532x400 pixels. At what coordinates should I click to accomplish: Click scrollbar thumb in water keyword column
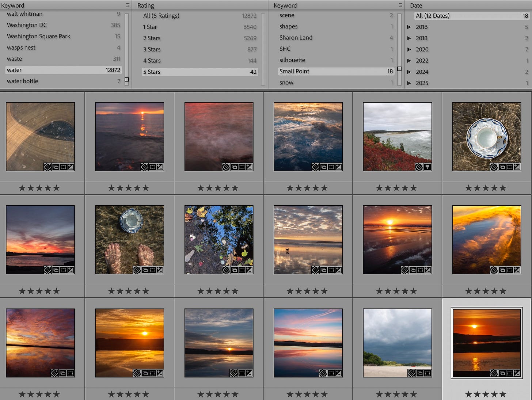[127, 79]
